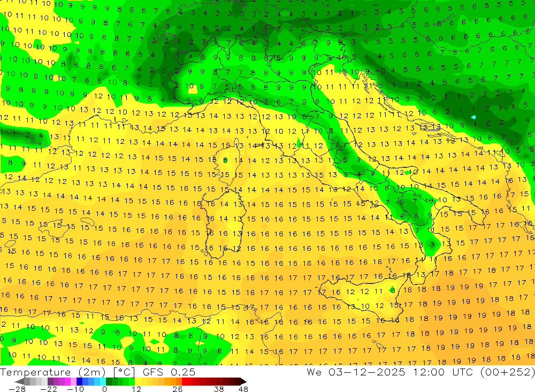This screenshot has width=535, height=392.
Task: Click the small cyan spot over the Balkans
Action: [473, 117]
